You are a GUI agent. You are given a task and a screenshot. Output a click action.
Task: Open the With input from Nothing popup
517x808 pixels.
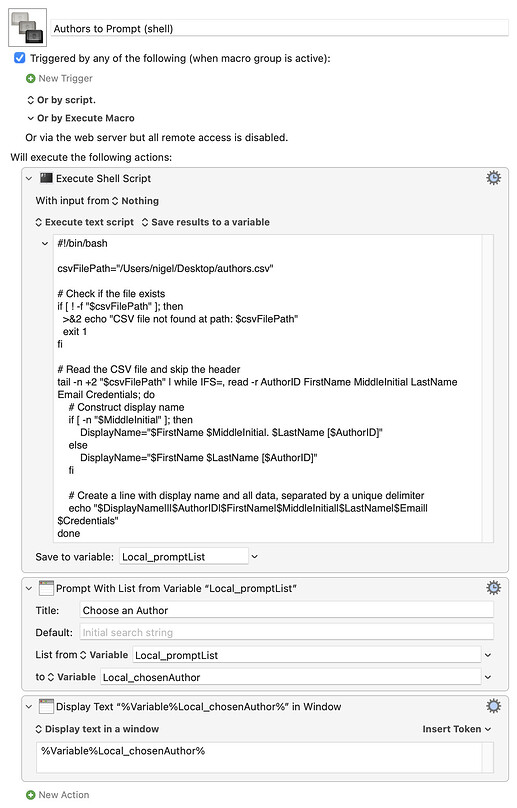135,200
